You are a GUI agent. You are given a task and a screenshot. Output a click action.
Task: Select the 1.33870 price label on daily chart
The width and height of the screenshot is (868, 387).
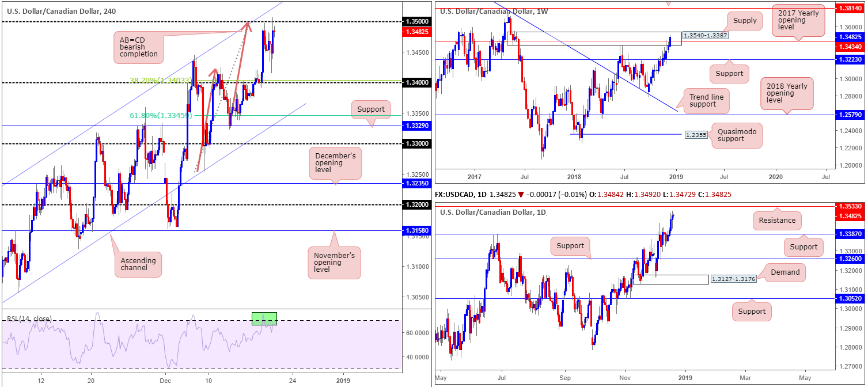[x=850, y=234]
